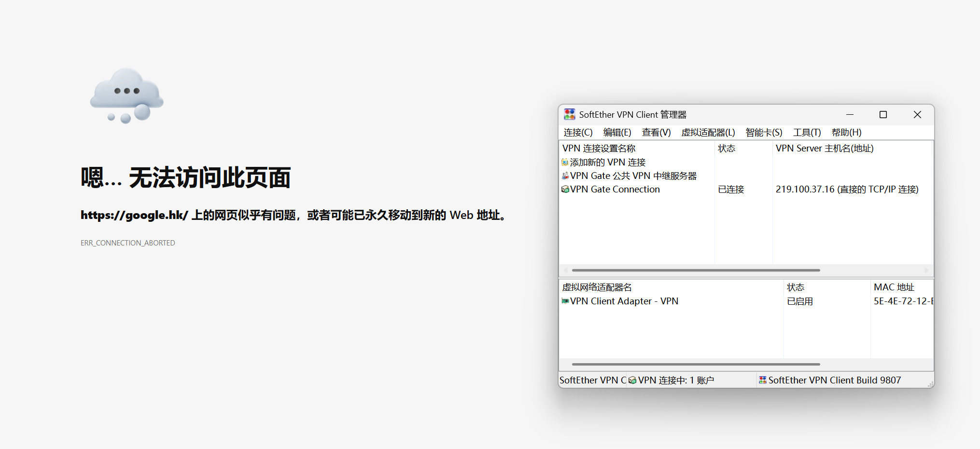Image resolution: width=980 pixels, height=449 pixels.
Task: Click the status bar VPN connection icon
Action: tap(632, 381)
